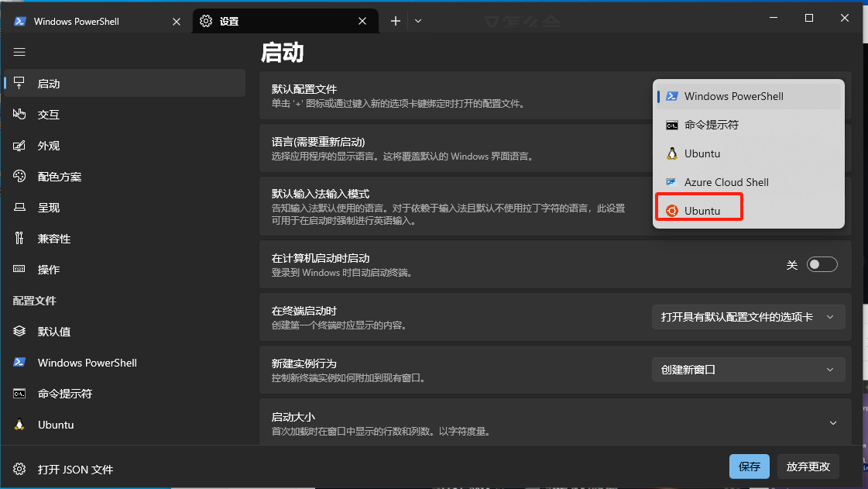868x489 pixels.
Task: Click the 外观 brush icon in sidebar
Action: point(19,146)
